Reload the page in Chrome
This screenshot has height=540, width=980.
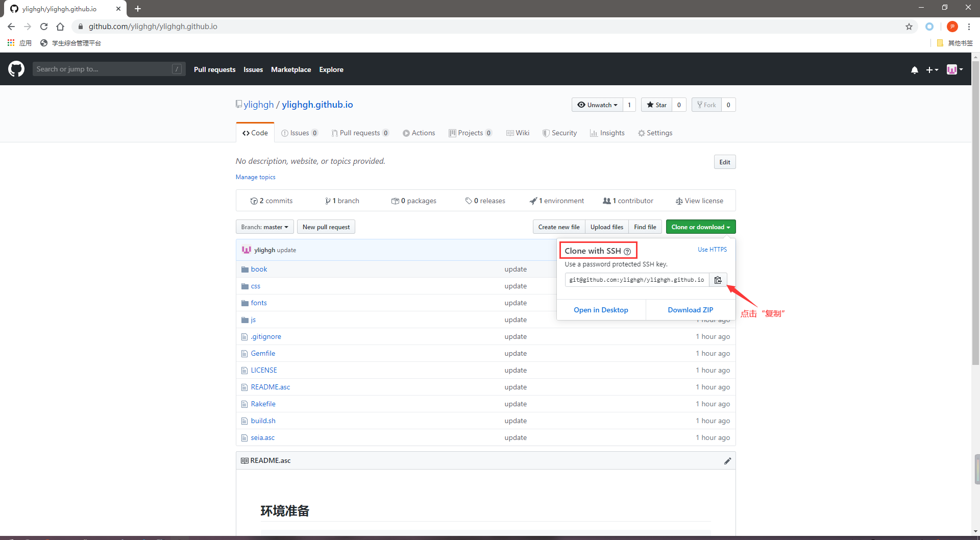(44, 27)
